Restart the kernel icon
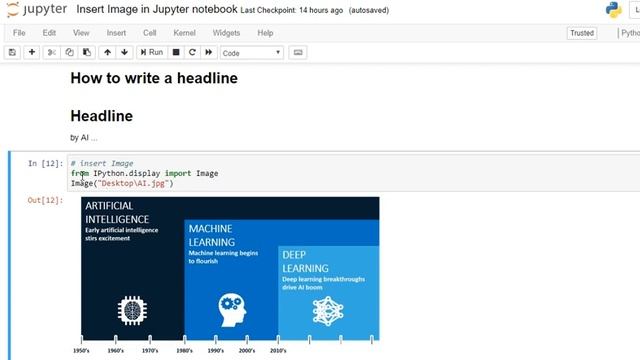 [192, 52]
